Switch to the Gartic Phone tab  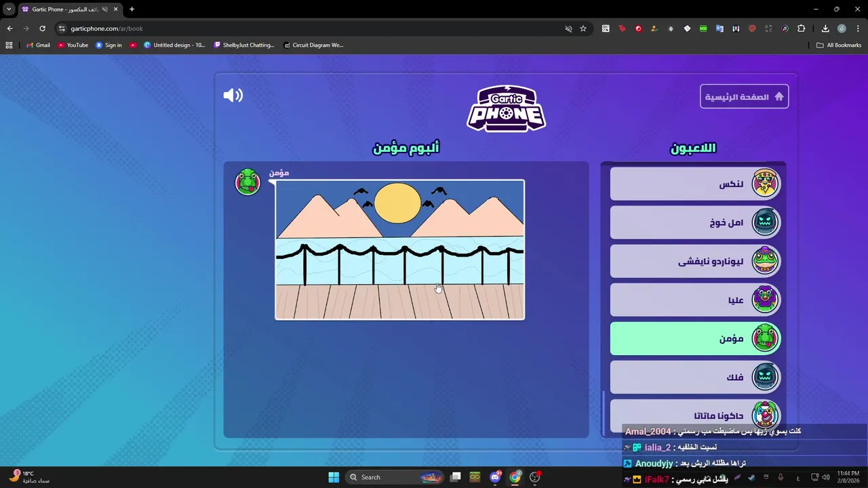[x=71, y=9]
